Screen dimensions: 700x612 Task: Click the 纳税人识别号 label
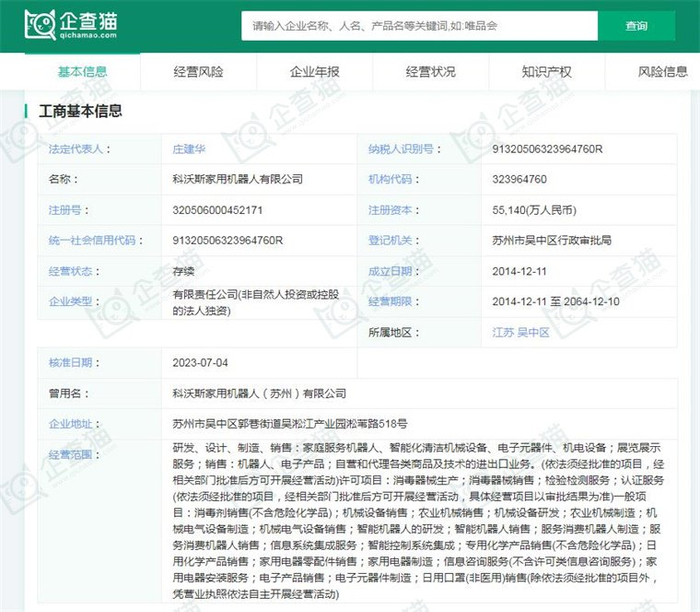tap(401, 149)
